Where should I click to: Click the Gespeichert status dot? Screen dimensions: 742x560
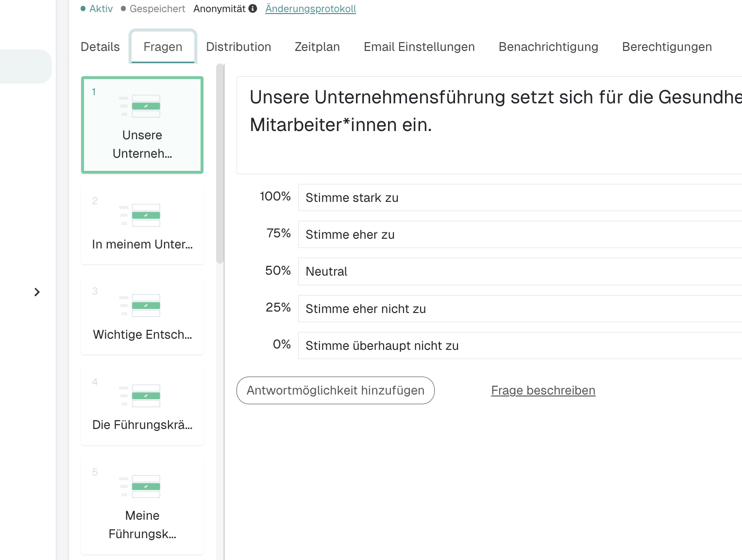click(x=123, y=8)
